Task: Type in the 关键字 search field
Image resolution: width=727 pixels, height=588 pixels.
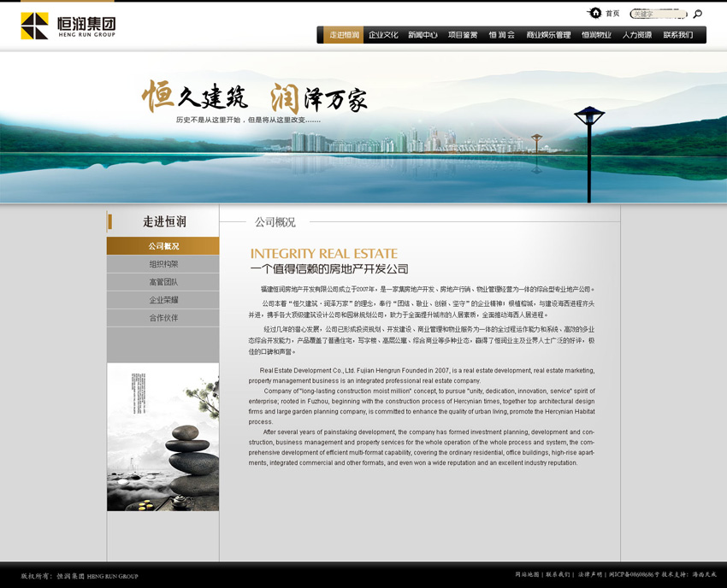Action: 657,14
